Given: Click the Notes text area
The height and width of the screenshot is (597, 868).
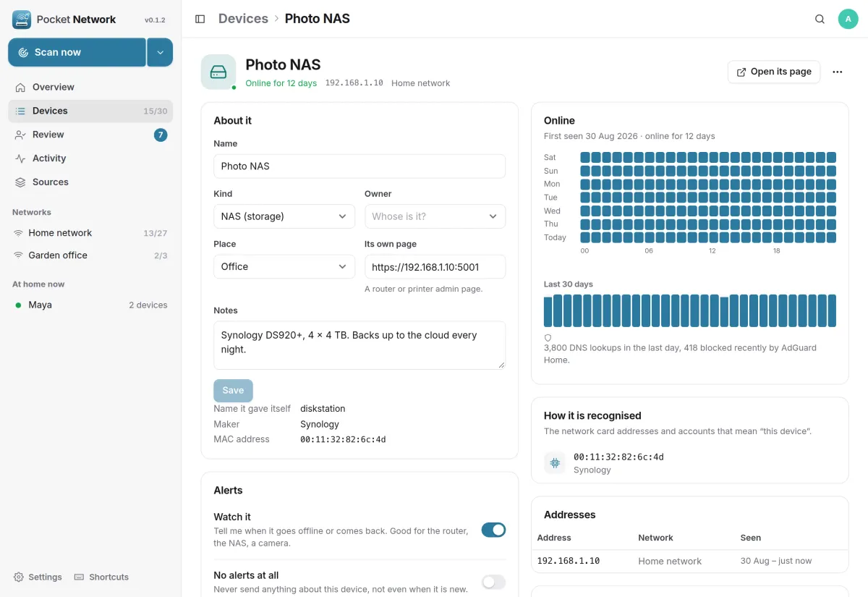Looking at the screenshot, I should [359, 345].
